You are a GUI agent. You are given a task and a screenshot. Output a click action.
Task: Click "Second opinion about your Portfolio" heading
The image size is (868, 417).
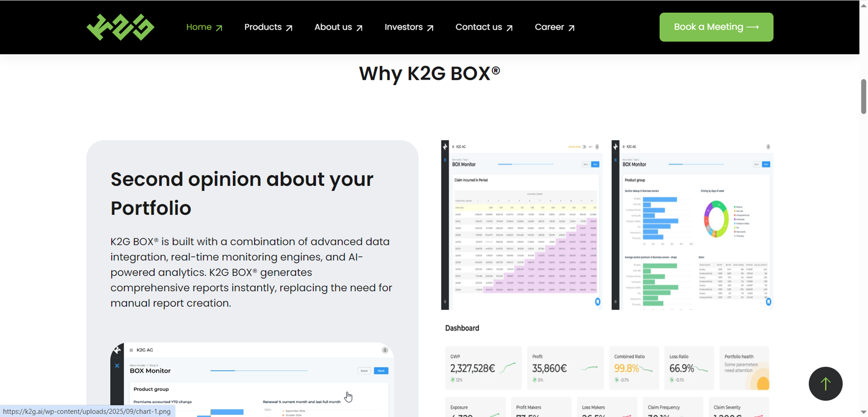click(242, 193)
